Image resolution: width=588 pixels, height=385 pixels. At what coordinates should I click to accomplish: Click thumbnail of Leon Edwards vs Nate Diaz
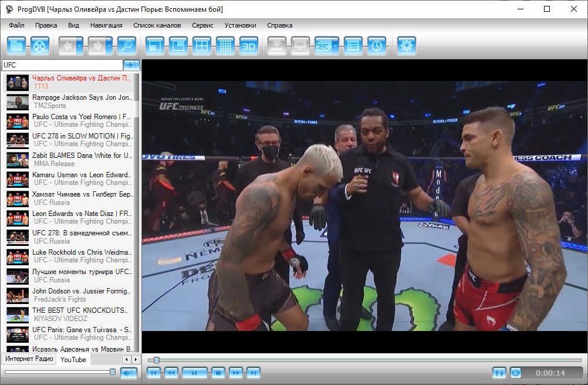(x=18, y=218)
